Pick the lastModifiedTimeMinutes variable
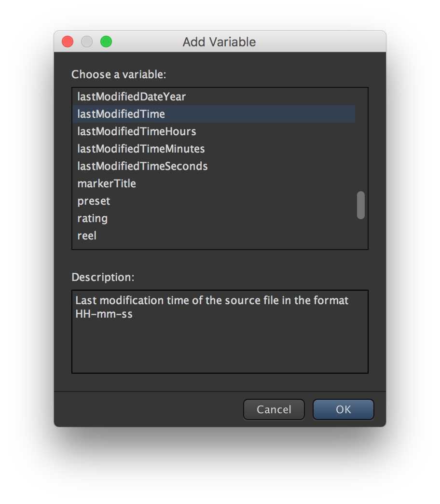The width and height of the screenshot is (440, 504). pyautogui.click(x=214, y=149)
